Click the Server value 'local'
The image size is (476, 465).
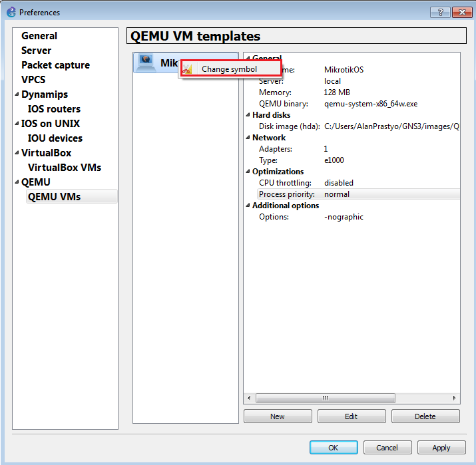pos(332,81)
